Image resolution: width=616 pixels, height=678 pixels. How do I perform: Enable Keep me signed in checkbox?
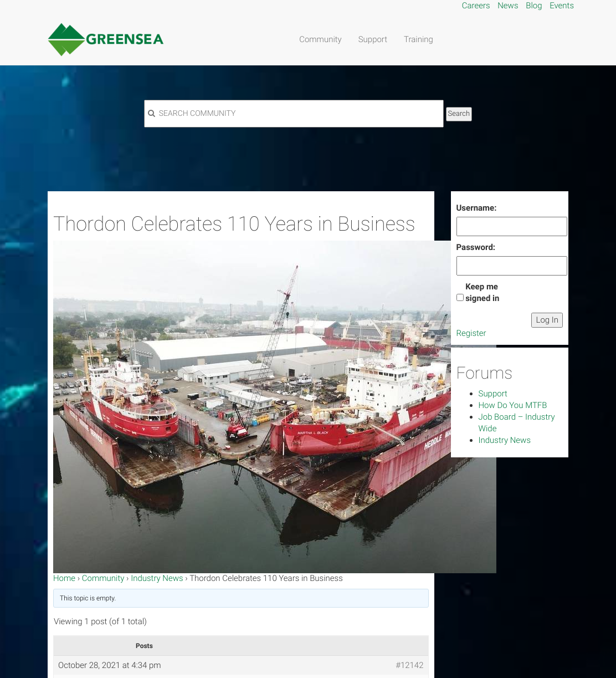[x=460, y=298]
